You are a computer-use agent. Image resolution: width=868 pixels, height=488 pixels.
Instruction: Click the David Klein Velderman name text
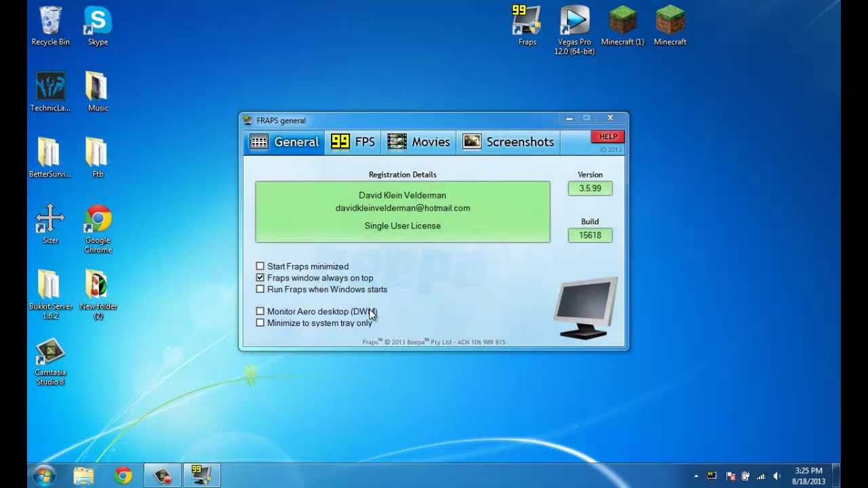click(403, 195)
